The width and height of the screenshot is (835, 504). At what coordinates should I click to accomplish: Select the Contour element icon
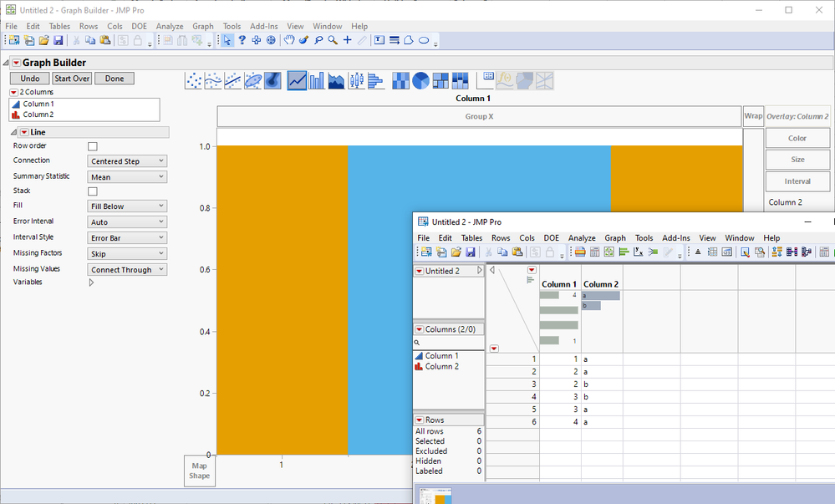272,81
